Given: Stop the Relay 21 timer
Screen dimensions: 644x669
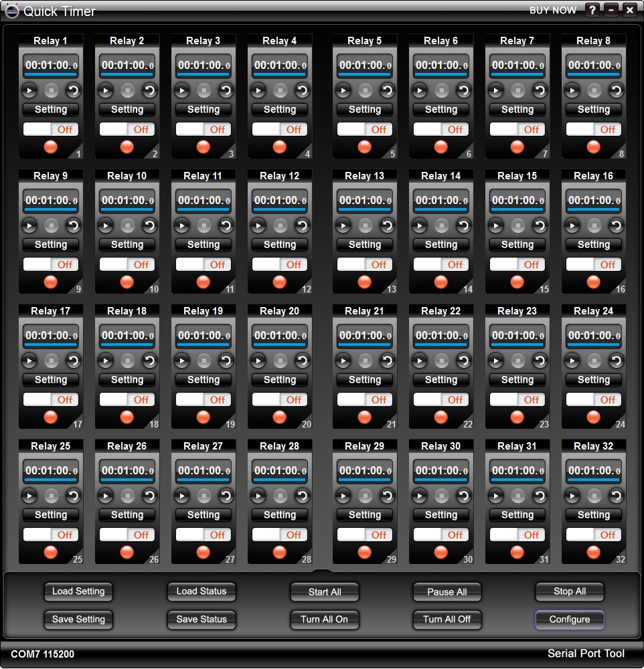Looking at the screenshot, I should point(365,361).
